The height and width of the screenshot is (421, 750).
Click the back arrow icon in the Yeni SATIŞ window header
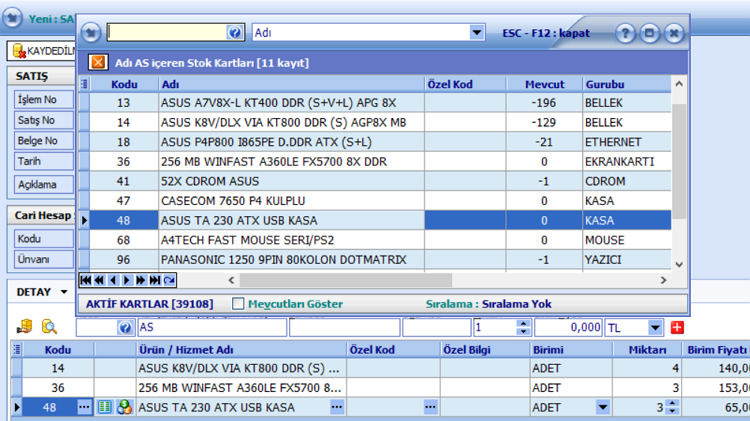[x=12, y=18]
